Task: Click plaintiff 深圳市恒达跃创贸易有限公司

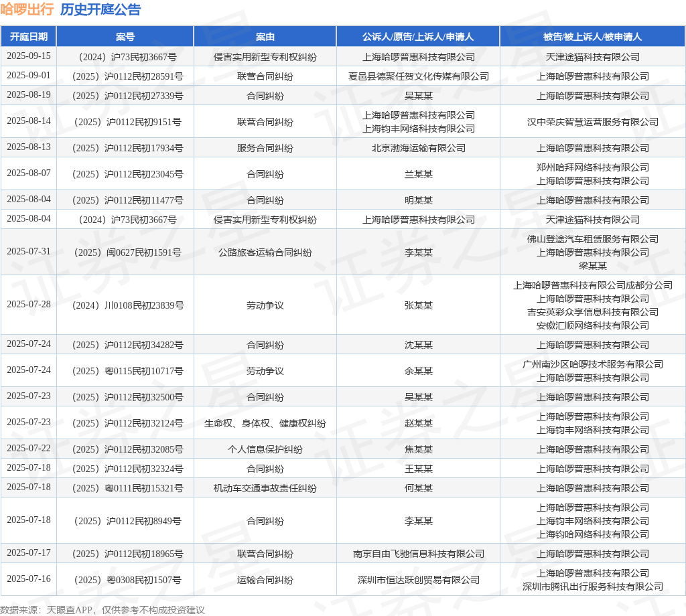Action: 419,580
